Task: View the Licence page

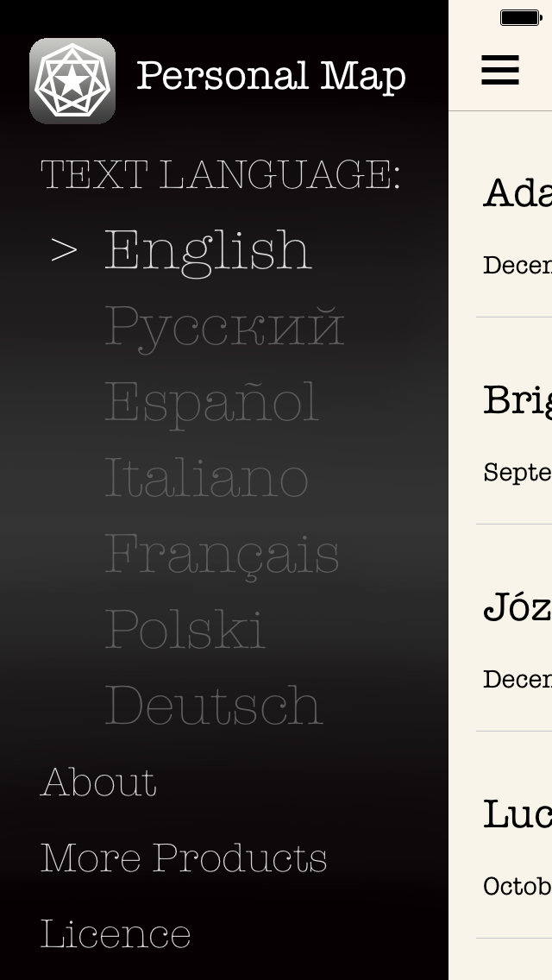Action: coord(116,933)
